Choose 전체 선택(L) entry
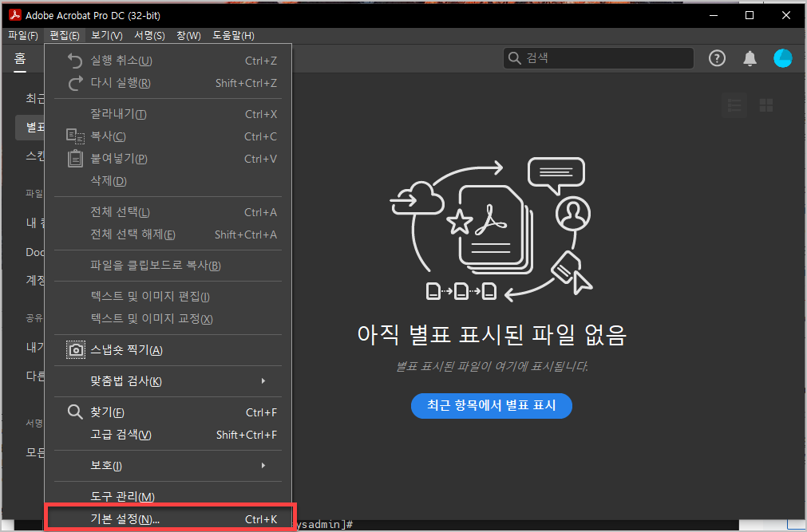Viewport: 807px width, 532px height. point(168,212)
